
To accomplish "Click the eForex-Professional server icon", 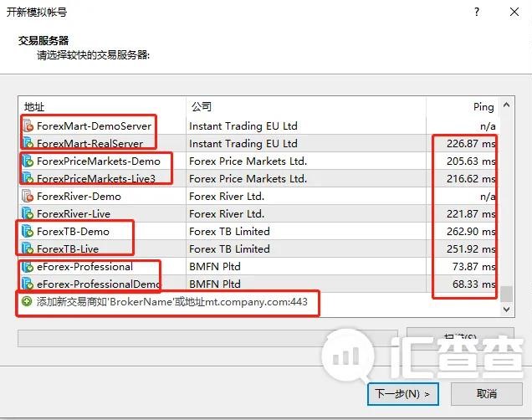I will click(x=28, y=267).
